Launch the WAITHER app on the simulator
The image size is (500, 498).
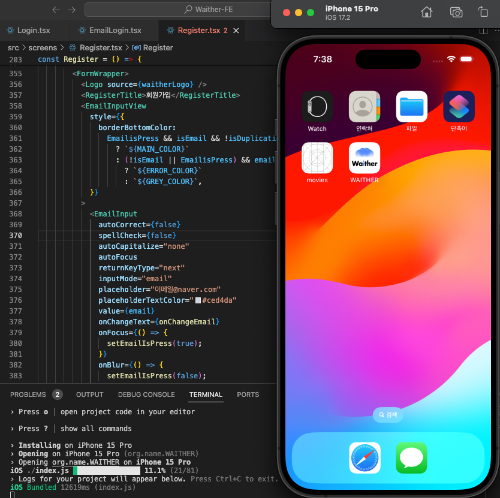tap(364, 158)
